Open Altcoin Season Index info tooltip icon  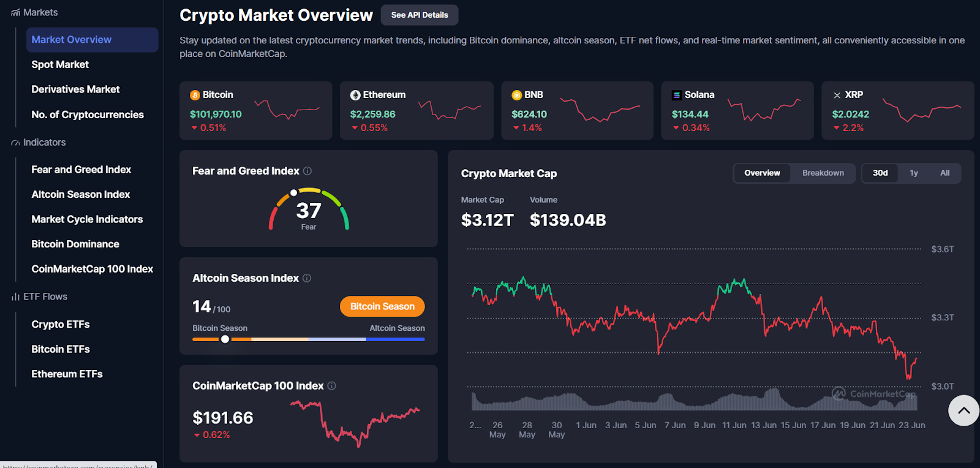click(307, 278)
